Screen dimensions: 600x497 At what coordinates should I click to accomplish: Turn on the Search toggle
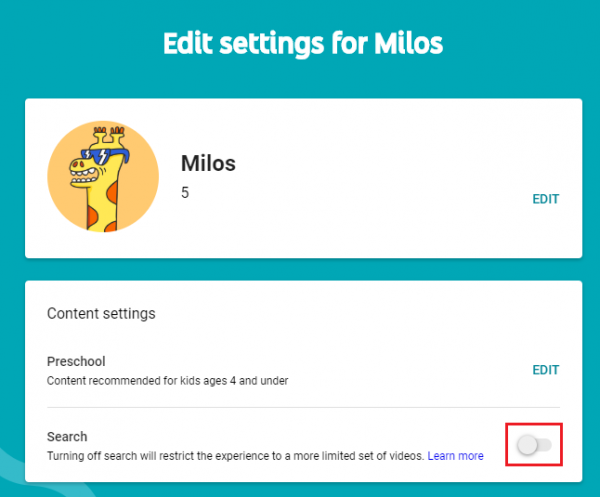pyautogui.click(x=534, y=445)
